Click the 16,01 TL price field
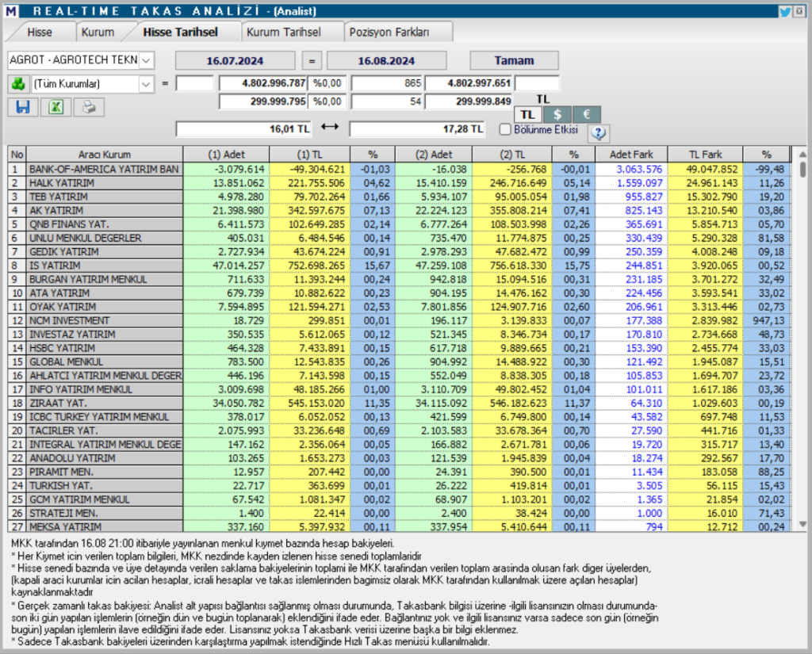 pyautogui.click(x=244, y=129)
